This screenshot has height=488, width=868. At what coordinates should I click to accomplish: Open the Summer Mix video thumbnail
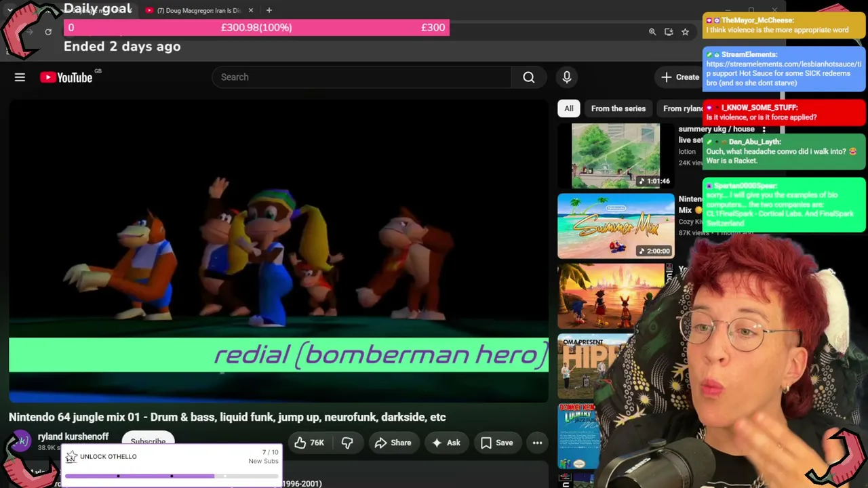(616, 226)
